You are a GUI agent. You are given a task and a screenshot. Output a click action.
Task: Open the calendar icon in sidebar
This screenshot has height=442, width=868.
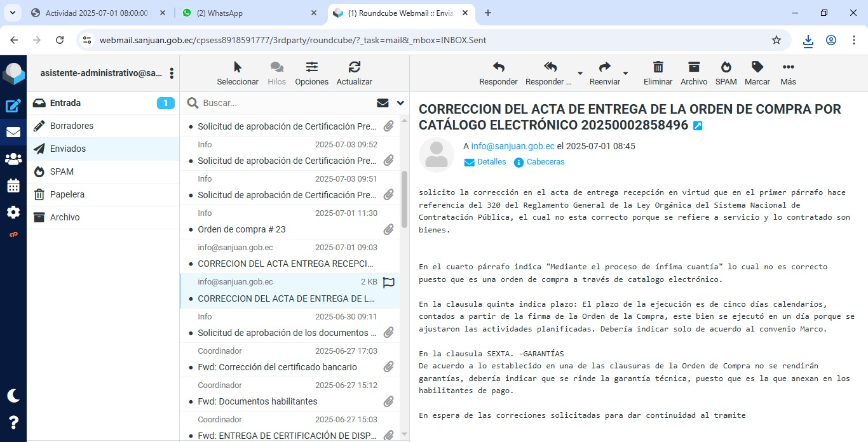pyautogui.click(x=13, y=185)
